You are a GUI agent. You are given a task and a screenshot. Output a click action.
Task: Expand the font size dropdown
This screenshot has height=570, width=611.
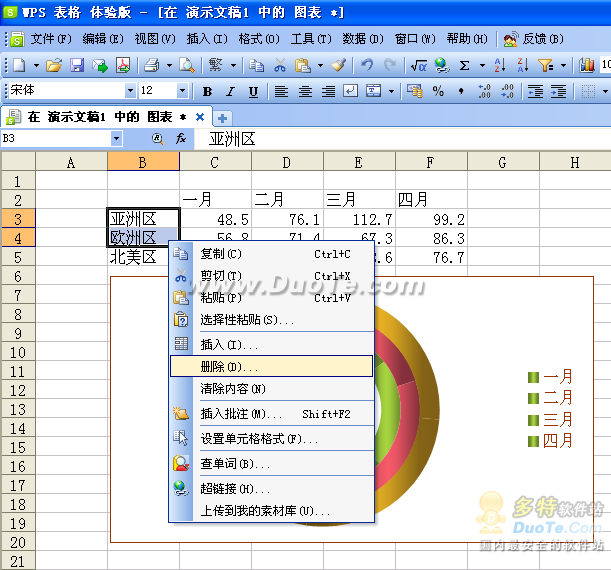click(x=183, y=91)
